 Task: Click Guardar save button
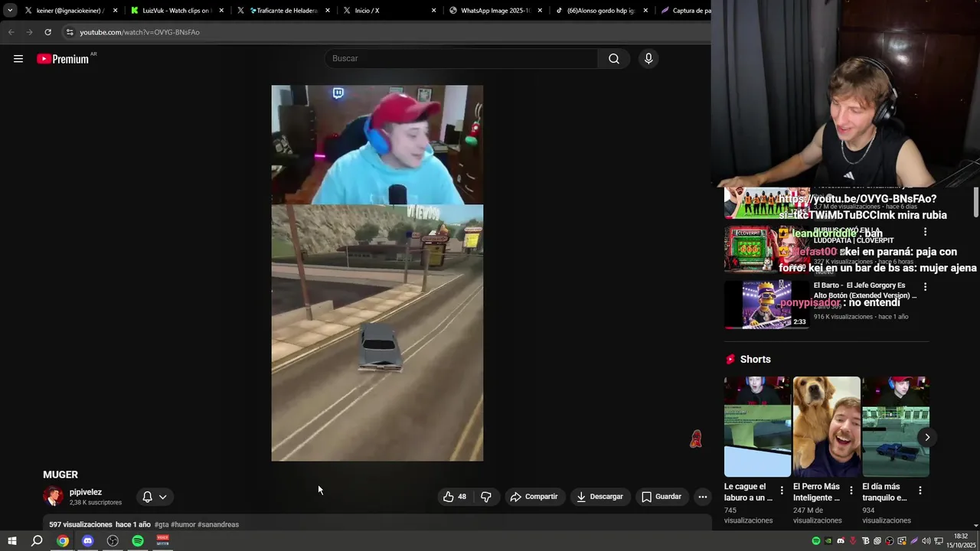click(662, 497)
